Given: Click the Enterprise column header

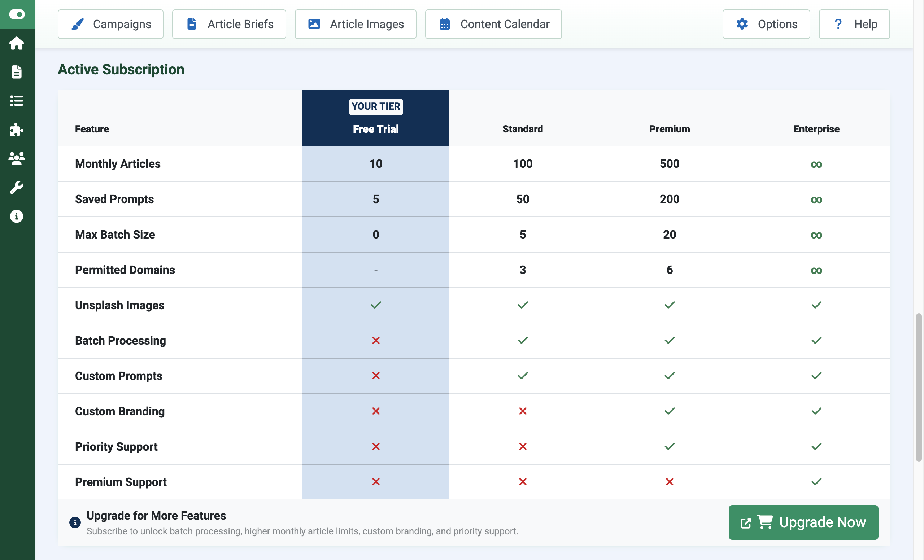Looking at the screenshot, I should click(x=816, y=129).
